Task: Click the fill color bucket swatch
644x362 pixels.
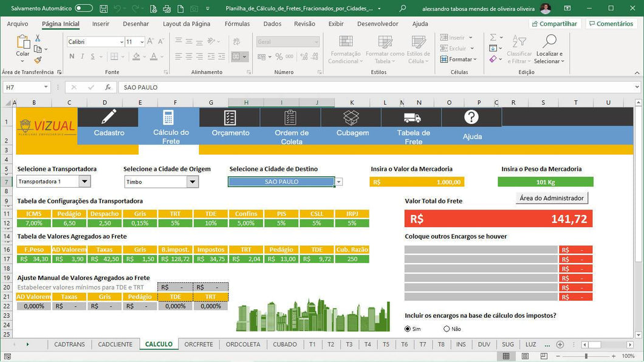Action: tap(136, 56)
